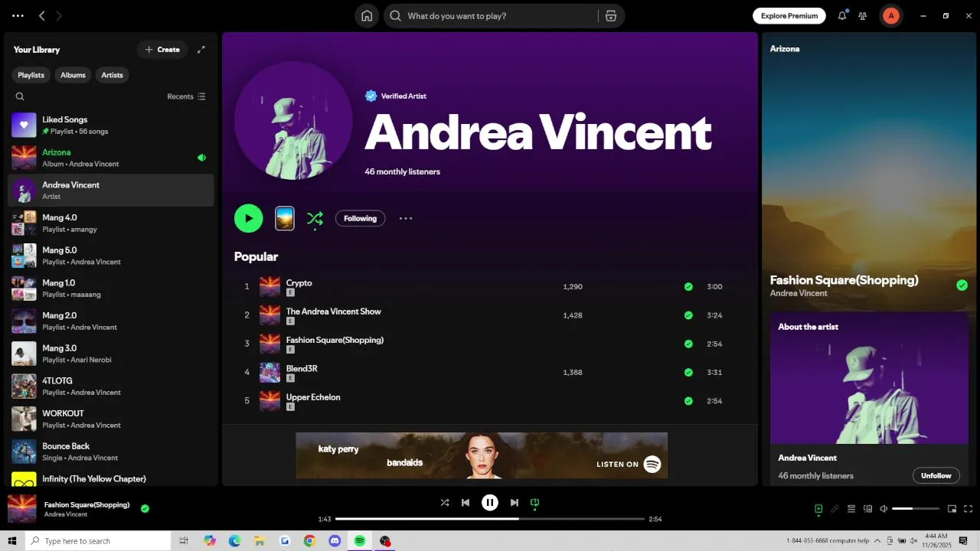Screen dimensions: 980x551
Task: Open Discord from the taskbar
Action: (x=335, y=541)
